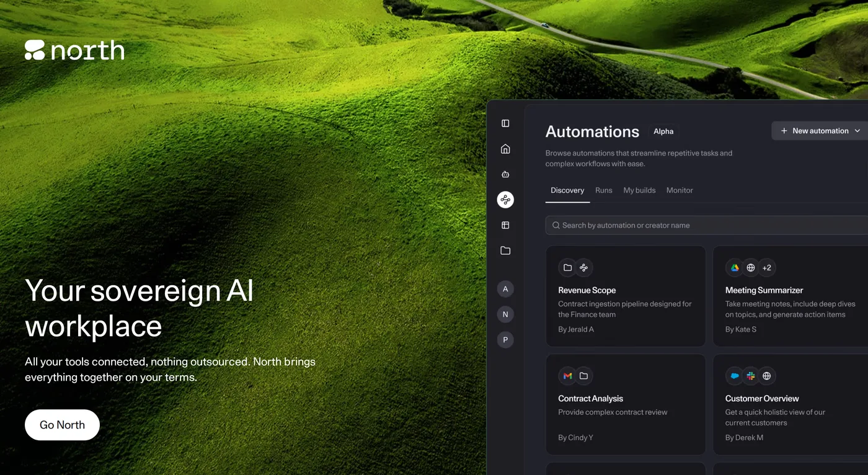Image resolution: width=868 pixels, height=475 pixels.
Task: Open the Customer Overview card title
Action: (x=762, y=399)
